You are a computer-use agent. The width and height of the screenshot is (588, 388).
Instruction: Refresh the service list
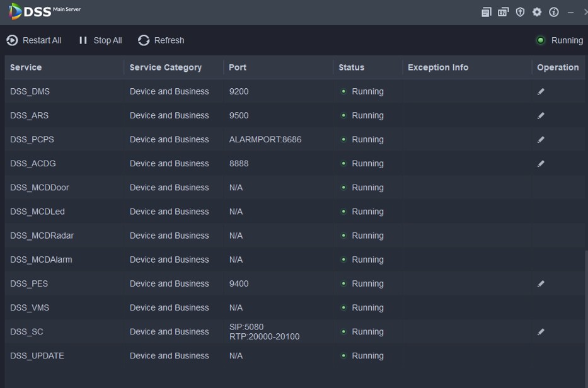pos(161,40)
